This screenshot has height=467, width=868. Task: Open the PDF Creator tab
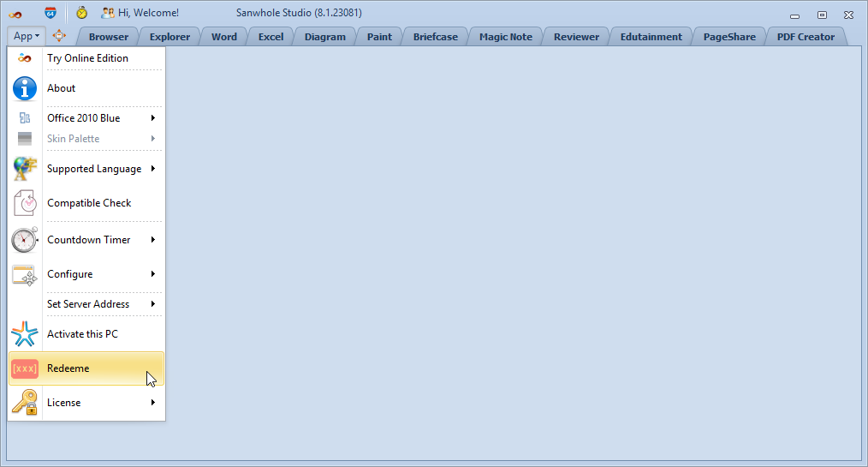pyautogui.click(x=806, y=37)
